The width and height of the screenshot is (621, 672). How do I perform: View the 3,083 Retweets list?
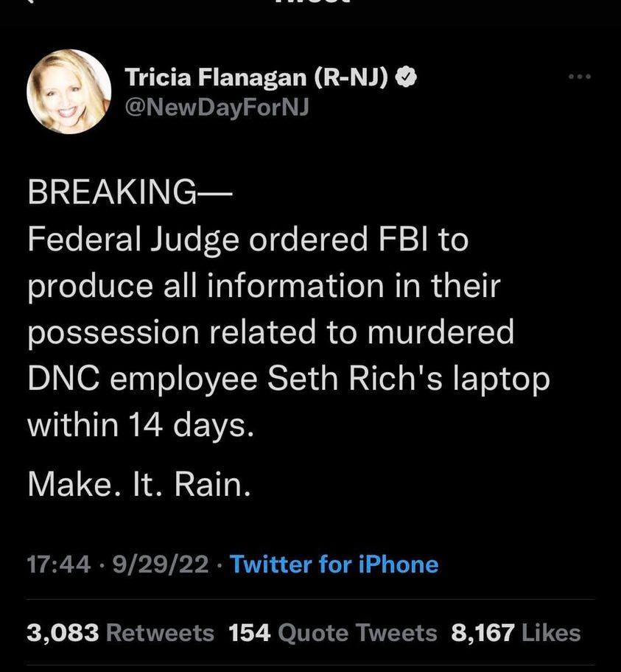pyautogui.click(x=120, y=633)
